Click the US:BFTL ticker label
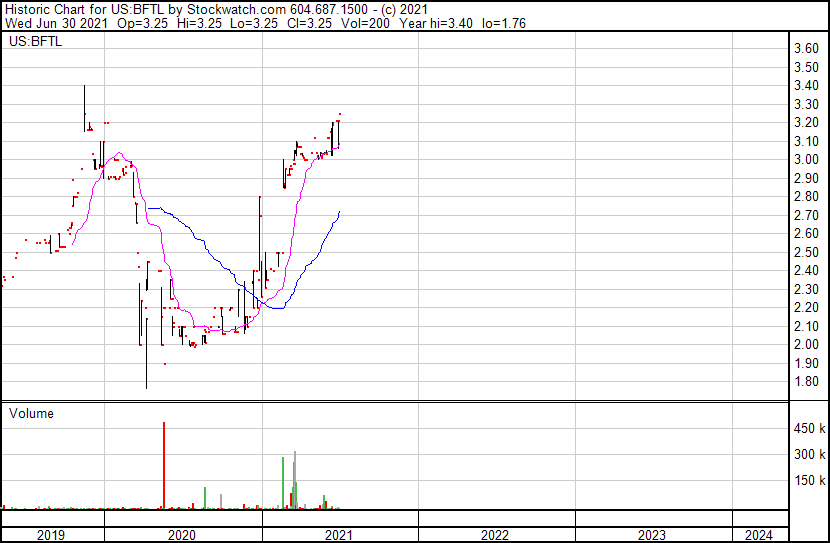This screenshot has height=543, width=830. pos(35,41)
